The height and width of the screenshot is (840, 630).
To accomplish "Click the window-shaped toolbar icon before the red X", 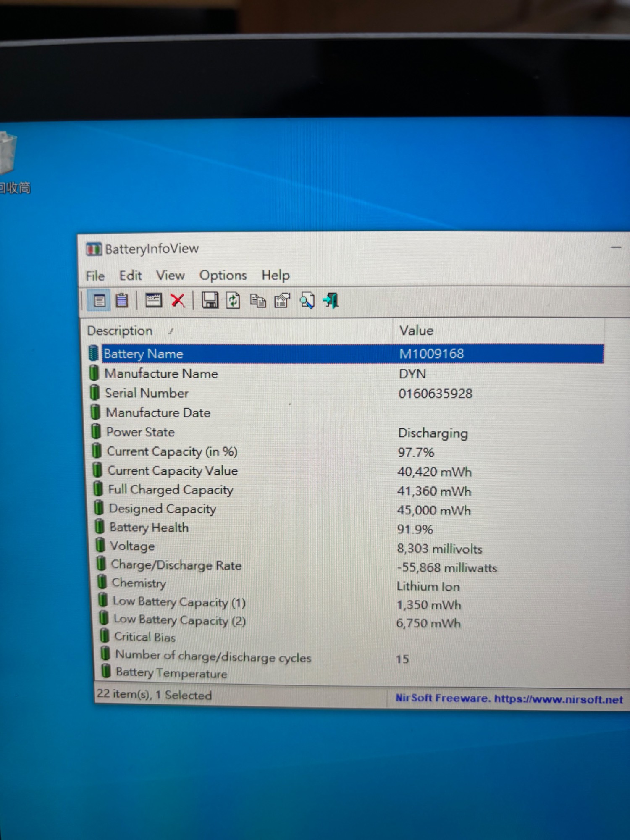I will tap(154, 301).
